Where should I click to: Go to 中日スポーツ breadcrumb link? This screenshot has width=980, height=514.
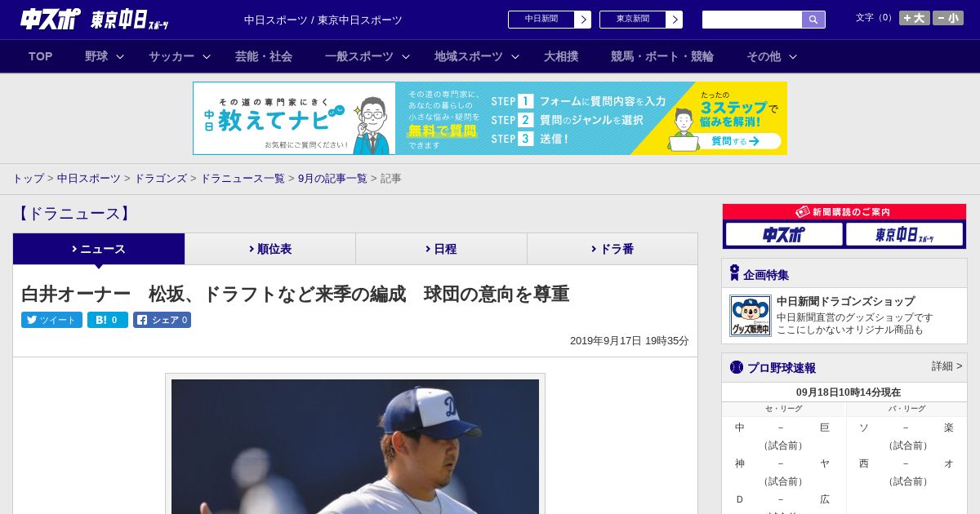pyautogui.click(x=89, y=178)
